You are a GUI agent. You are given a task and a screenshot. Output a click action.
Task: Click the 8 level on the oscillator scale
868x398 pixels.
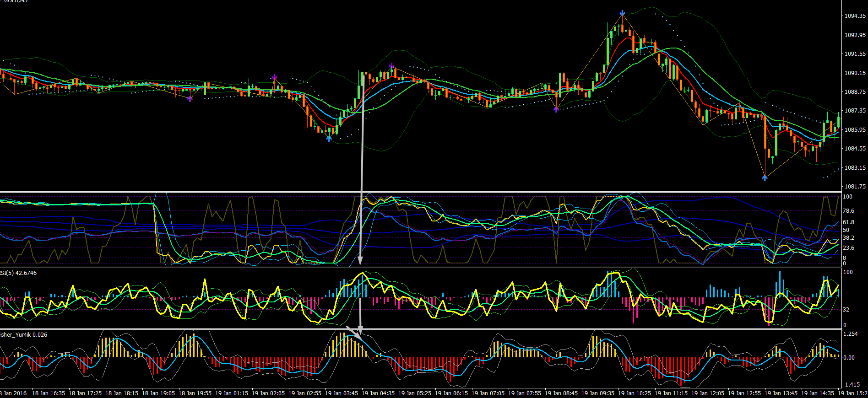tap(845, 258)
